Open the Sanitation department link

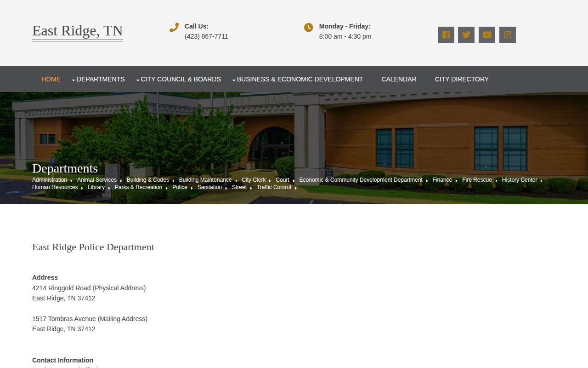tap(209, 187)
